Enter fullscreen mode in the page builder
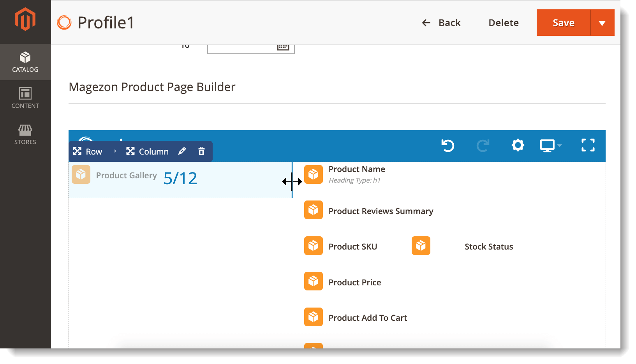The height and width of the screenshot is (364, 636). (x=588, y=145)
